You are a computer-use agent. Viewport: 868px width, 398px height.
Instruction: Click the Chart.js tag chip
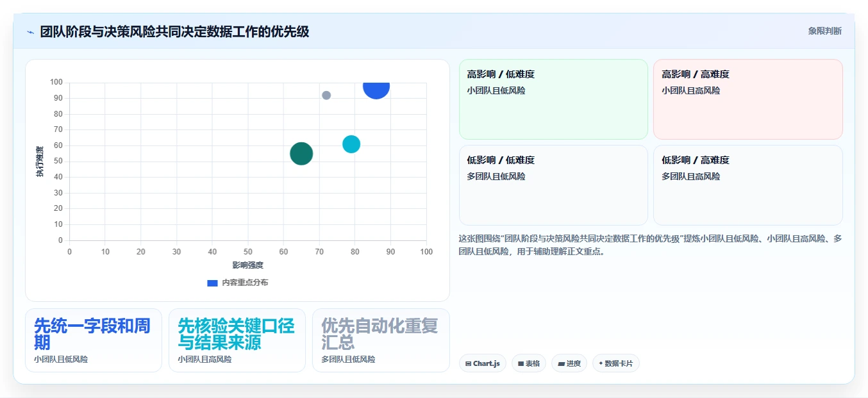click(x=483, y=363)
